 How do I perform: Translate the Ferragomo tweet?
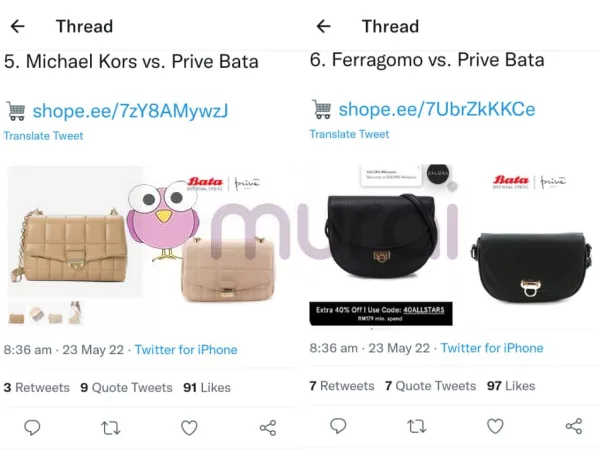tap(349, 134)
